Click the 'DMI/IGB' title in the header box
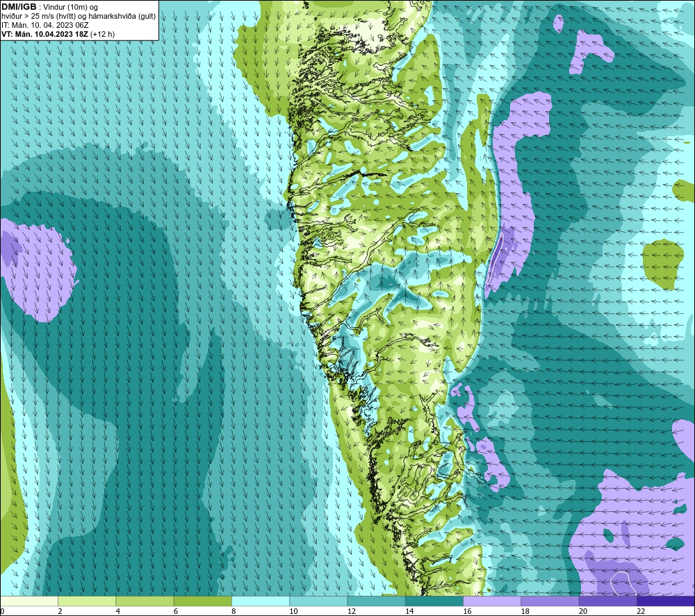Screen dimensions: 695x616 (19, 7)
